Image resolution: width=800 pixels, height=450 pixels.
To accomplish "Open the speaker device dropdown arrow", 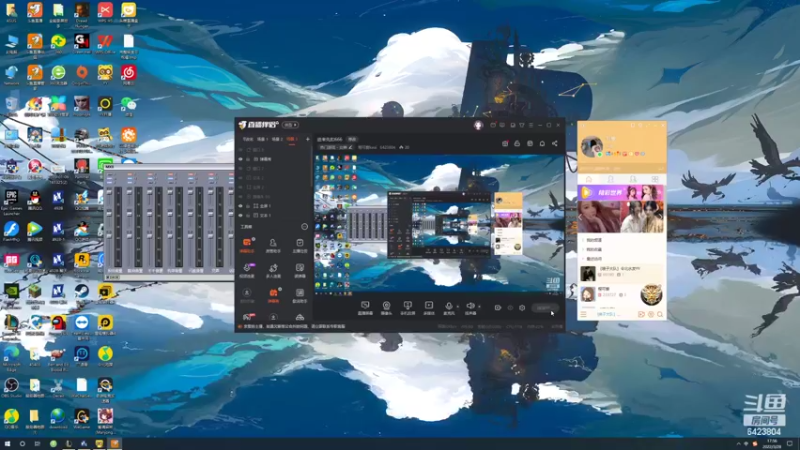I will tap(479, 307).
